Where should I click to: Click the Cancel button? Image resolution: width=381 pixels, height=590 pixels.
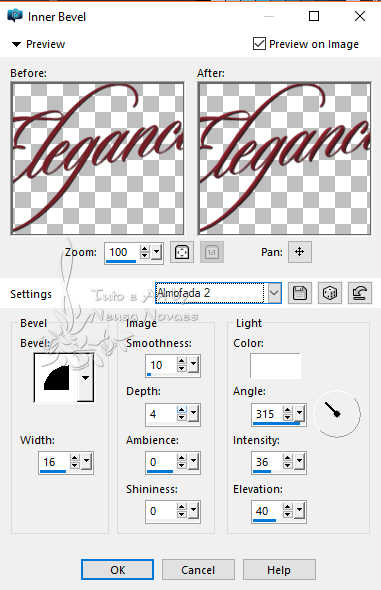pos(198,570)
